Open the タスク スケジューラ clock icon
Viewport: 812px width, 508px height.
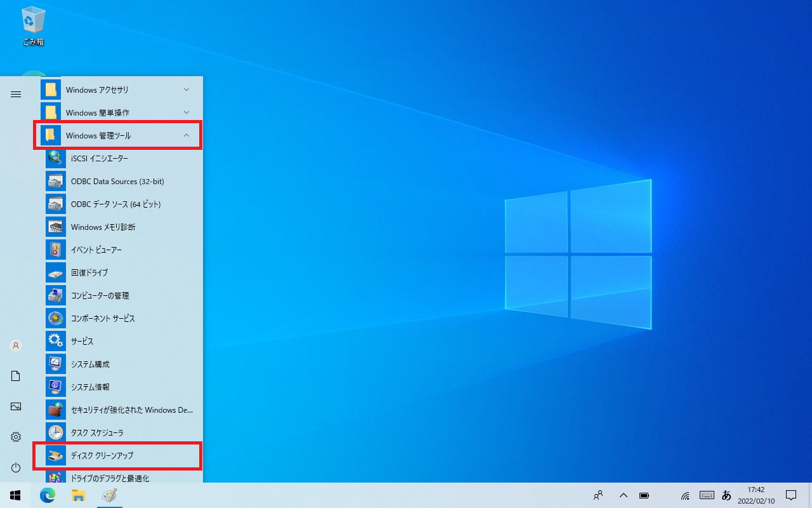coord(56,432)
